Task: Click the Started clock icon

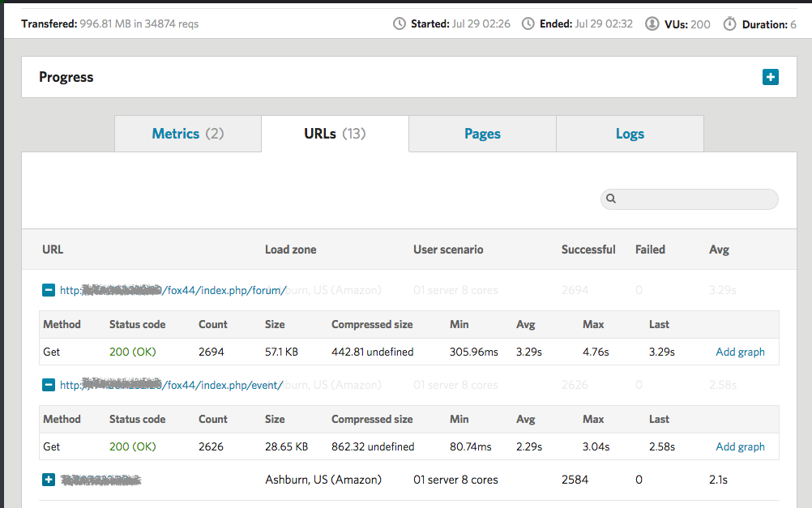Action: 400,24
